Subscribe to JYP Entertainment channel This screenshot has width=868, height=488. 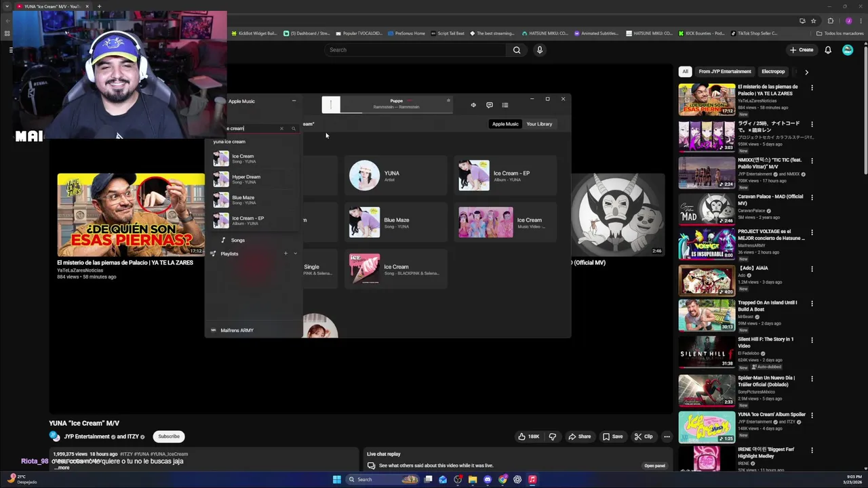tap(169, 436)
